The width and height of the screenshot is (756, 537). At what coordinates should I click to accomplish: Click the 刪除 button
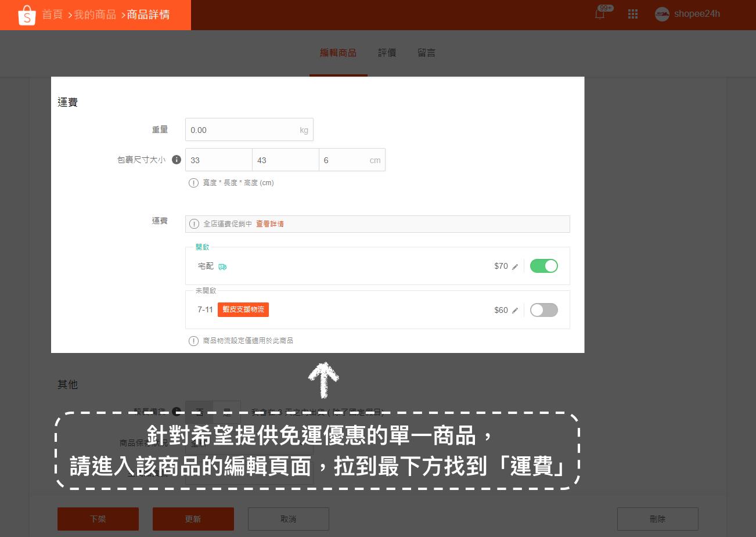[657, 519]
